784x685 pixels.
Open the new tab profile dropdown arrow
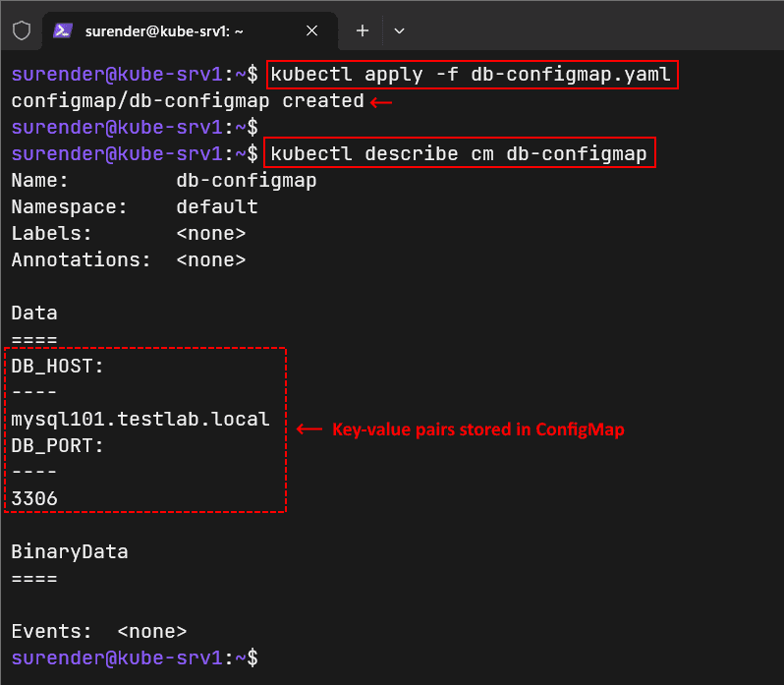[399, 31]
